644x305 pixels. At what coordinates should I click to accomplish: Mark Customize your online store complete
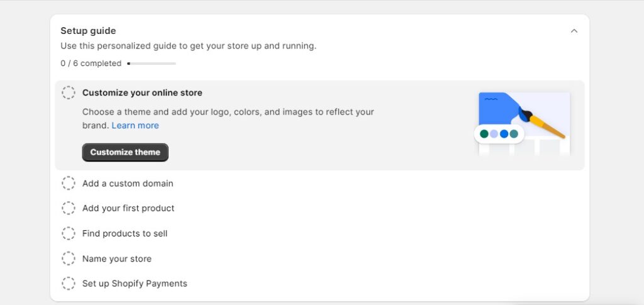coord(68,93)
